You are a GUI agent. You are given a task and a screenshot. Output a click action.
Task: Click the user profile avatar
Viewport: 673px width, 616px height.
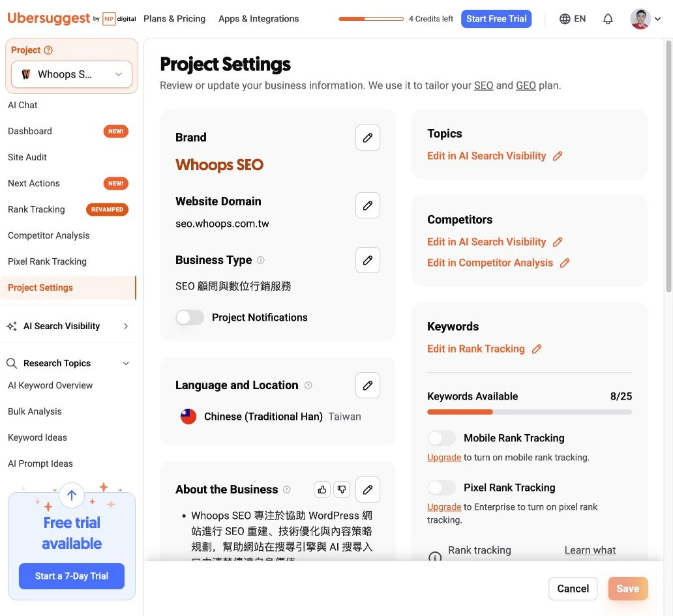point(640,19)
